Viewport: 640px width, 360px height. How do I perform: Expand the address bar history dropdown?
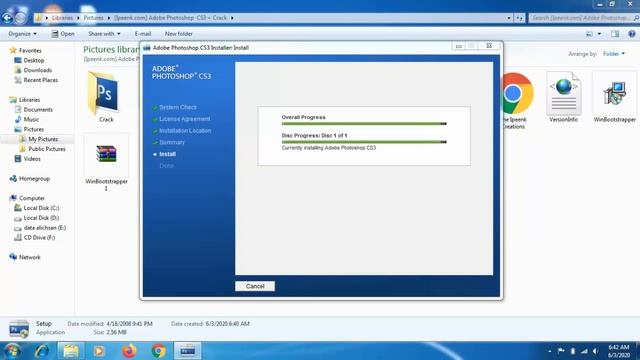tap(509, 18)
